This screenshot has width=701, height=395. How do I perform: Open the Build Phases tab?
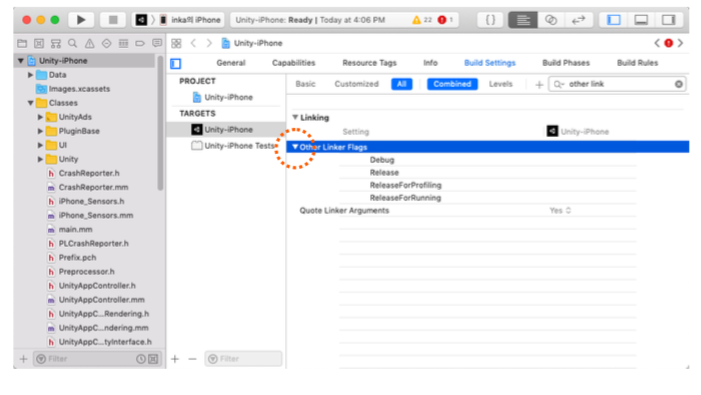click(566, 63)
